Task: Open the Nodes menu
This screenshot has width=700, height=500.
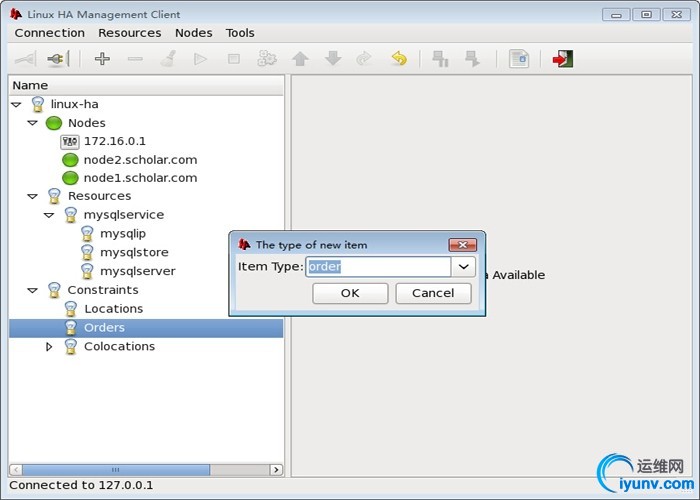Action: (193, 33)
